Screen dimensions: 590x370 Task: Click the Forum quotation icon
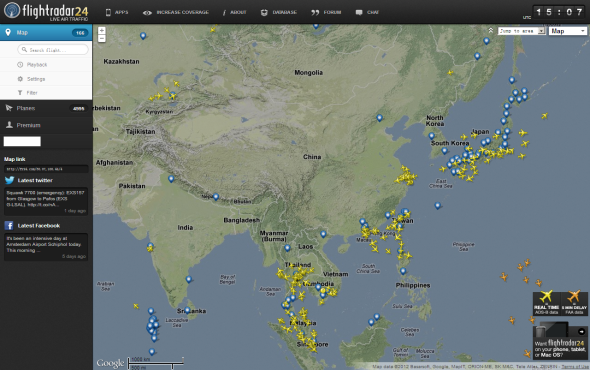coord(315,12)
